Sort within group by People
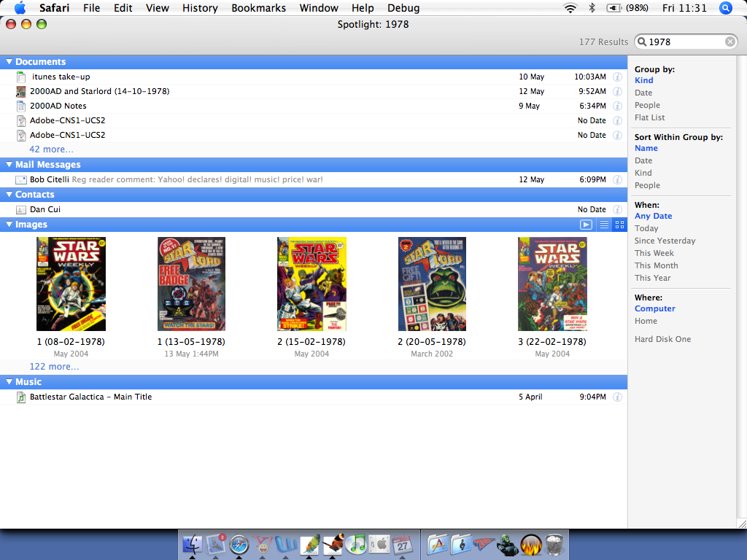The height and width of the screenshot is (560, 747). click(647, 185)
